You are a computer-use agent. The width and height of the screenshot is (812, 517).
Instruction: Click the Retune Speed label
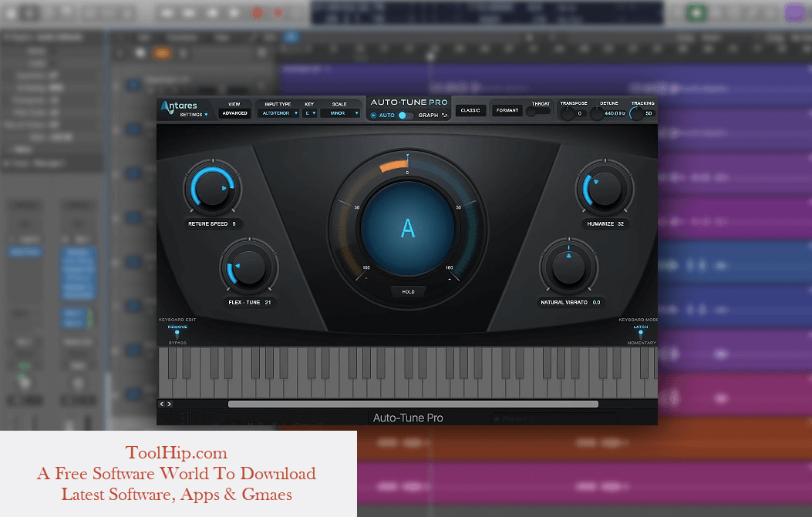pyautogui.click(x=207, y=223)
